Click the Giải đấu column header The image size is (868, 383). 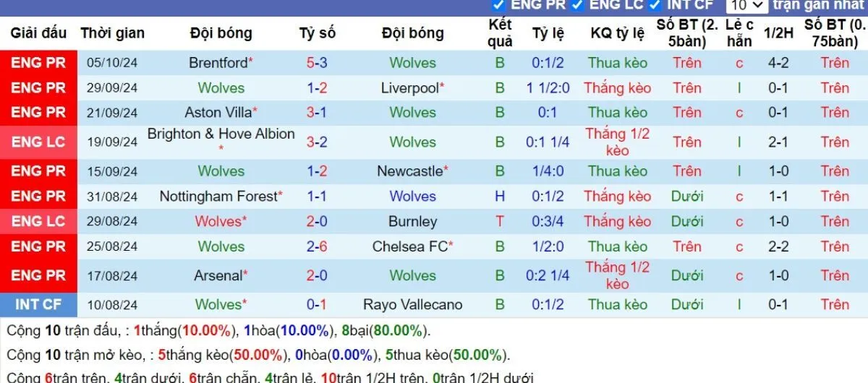point(38,33)
